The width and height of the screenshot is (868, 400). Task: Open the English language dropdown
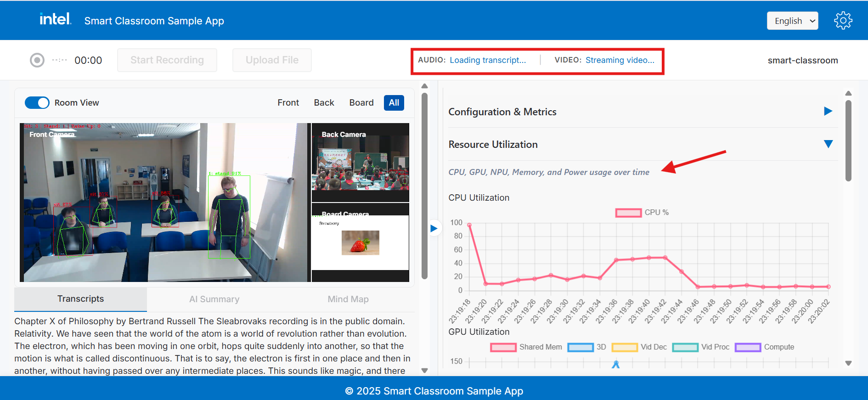point(792,21)
